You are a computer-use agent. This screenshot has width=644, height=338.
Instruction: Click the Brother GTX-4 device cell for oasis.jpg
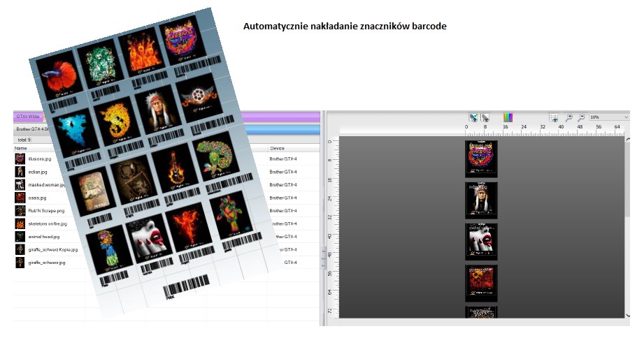(x=283, y=198)
